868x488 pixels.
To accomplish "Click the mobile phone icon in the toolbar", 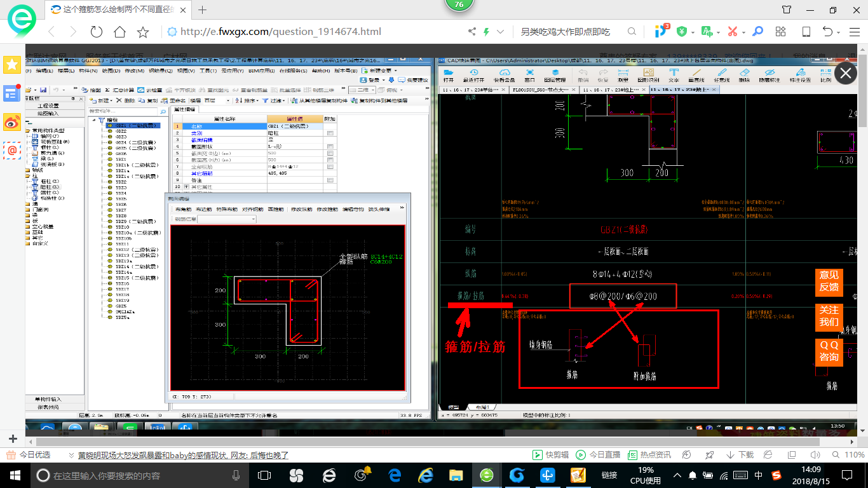I will [x=806, y=32].
